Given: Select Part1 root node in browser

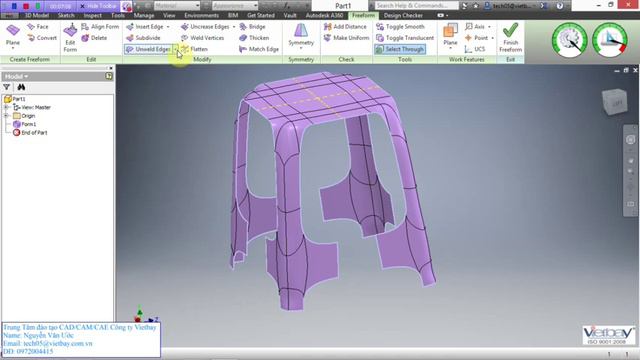Looking at the screenshot, I should click(15, 99).
